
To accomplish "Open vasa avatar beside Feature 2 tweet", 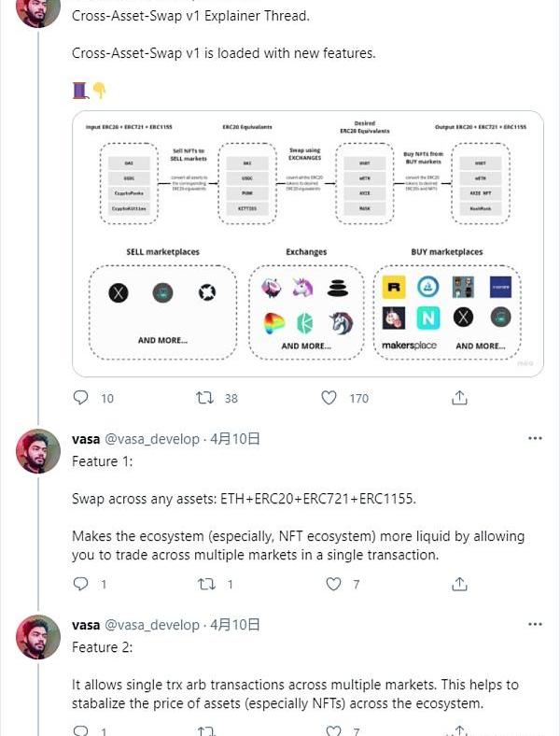I will pyautogui.click(x=38, y=637).
